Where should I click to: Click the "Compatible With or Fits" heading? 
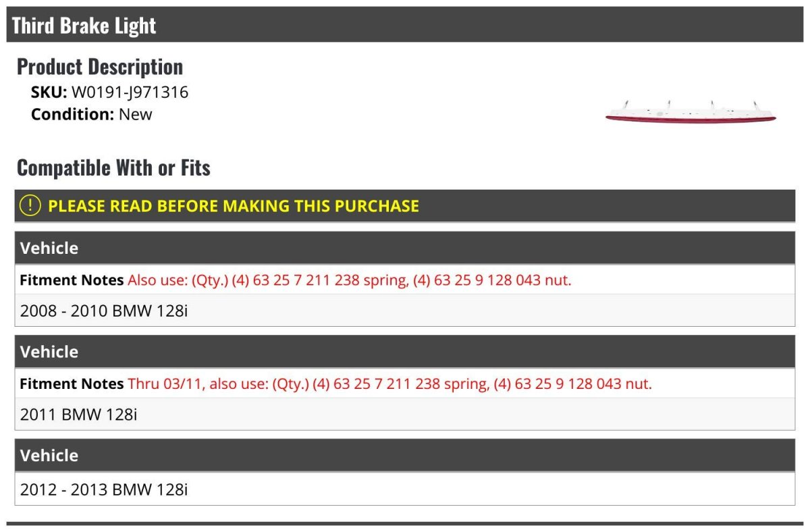point(113,167)
